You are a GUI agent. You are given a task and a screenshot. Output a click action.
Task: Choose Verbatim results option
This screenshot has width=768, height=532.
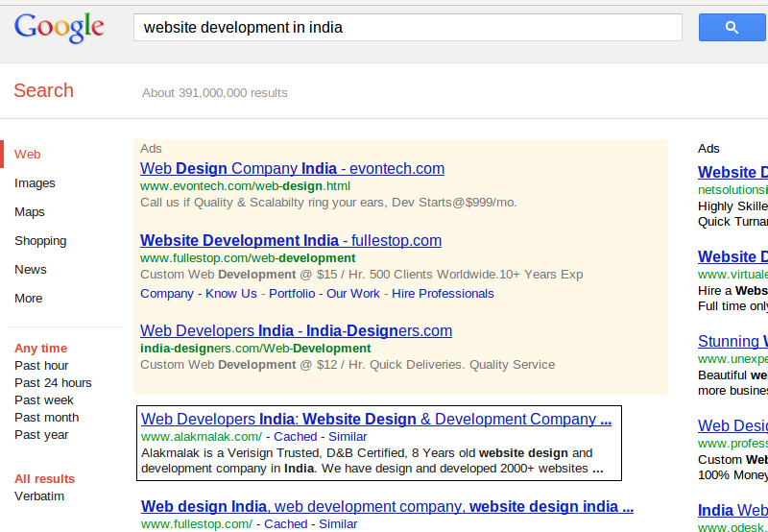(x=39, y=496)
